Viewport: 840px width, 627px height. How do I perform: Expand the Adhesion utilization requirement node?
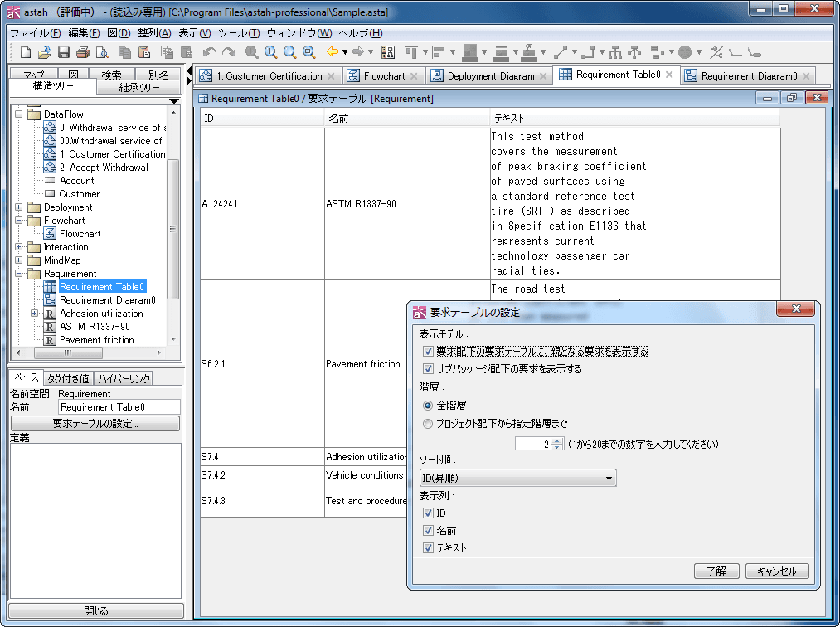34,313
